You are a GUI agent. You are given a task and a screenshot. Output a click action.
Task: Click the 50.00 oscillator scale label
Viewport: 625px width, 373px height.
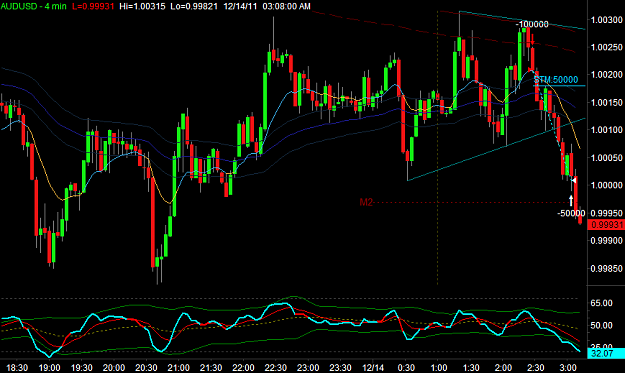[601, 326]
